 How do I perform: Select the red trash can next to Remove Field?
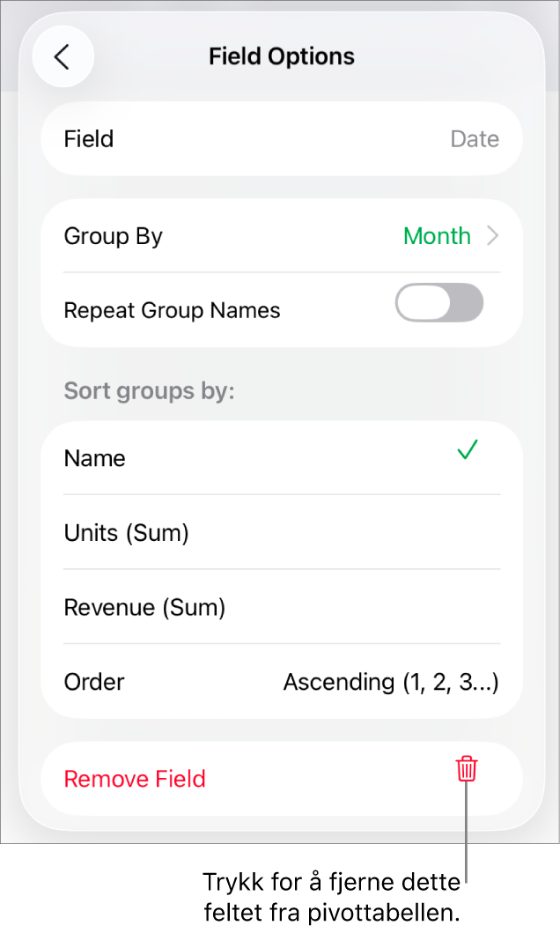click(466, 769)
